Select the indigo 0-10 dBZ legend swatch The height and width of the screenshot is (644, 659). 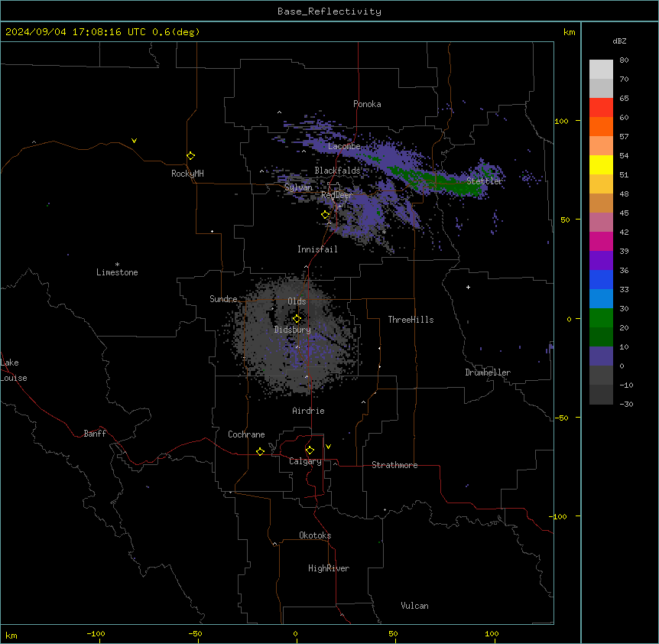(x=601, y=356)
